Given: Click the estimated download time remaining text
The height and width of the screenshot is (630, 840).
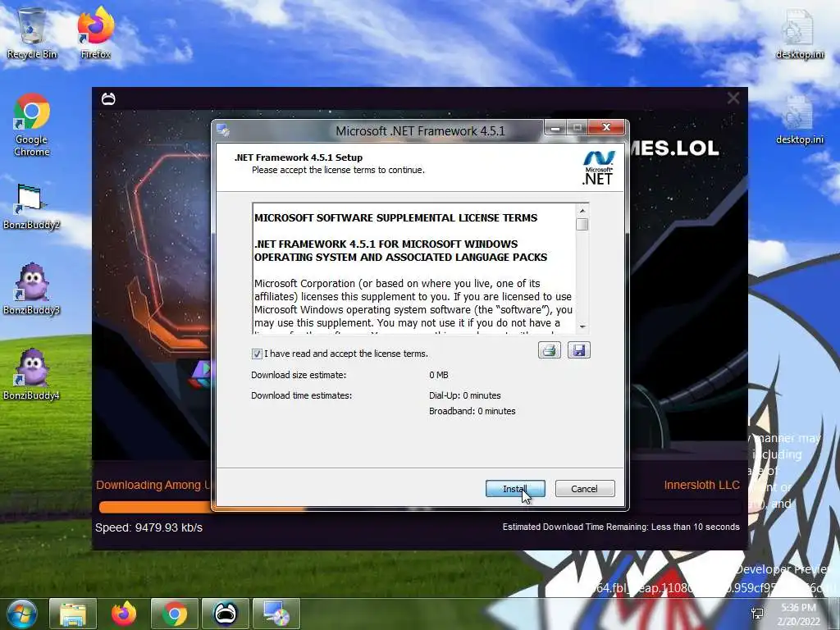Looking at the screenshot, I should tap(621, 527).
